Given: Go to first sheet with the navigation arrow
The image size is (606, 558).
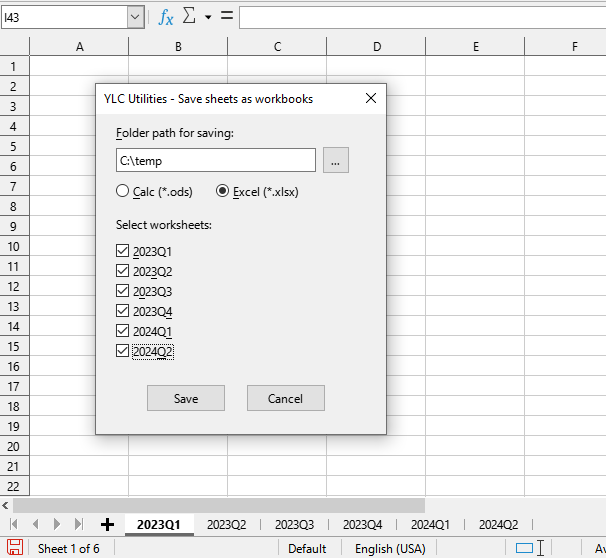Looking at the screenshot, I should point(14,524).
